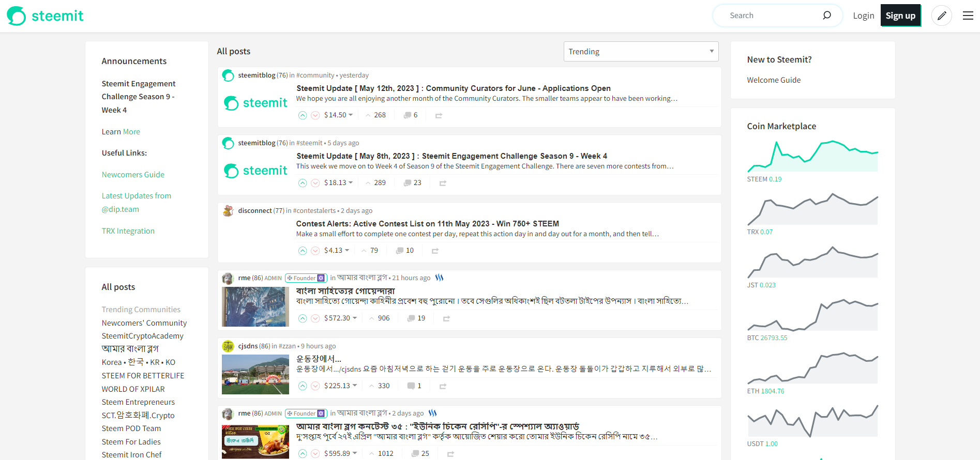Open the Welcome Guide link
Image resolution: width=980 pixels, height=460 pixels.
click(x=774, y=80)
